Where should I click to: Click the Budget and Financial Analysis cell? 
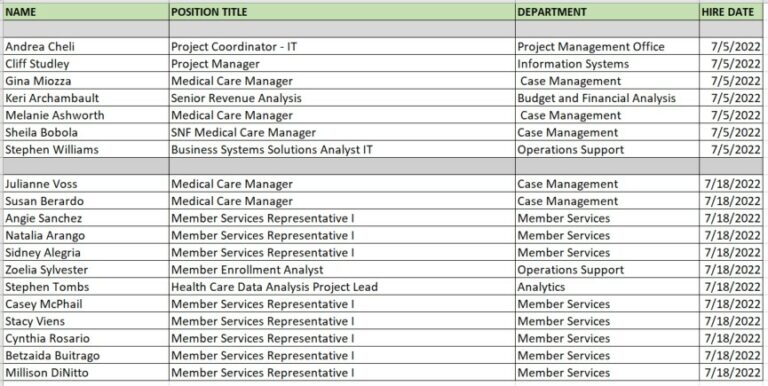[x=607, y=98]
